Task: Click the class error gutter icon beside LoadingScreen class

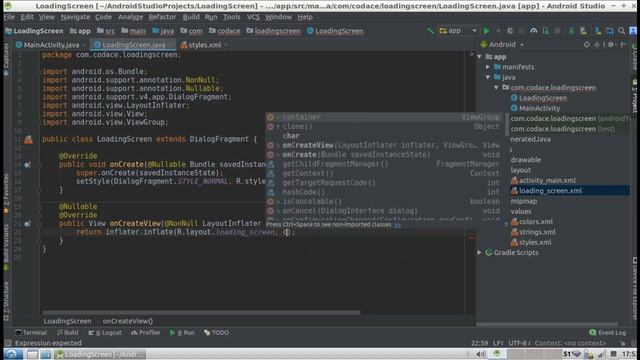Action: pos(28,140)
